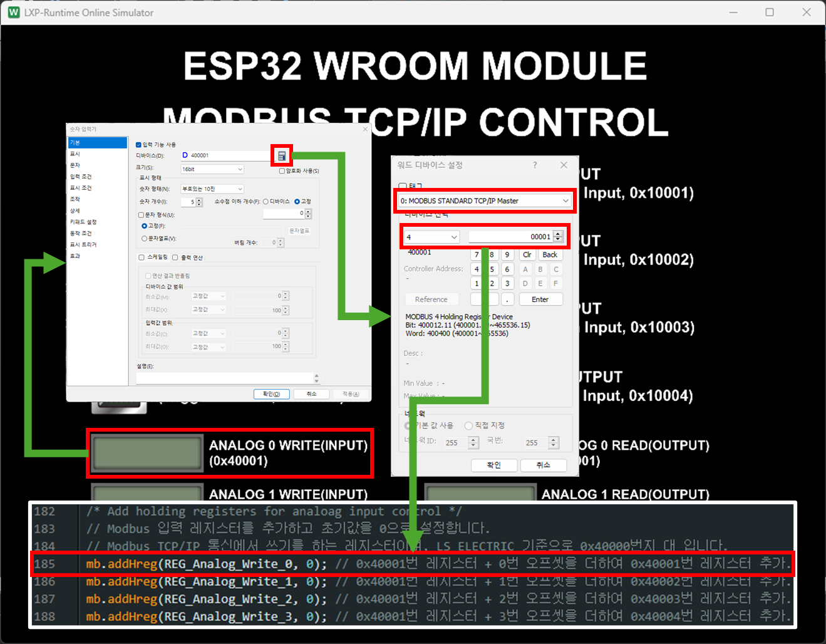
Task: Click the keypad digit 6
Action: pyautogui.click(x=507, y=269)
